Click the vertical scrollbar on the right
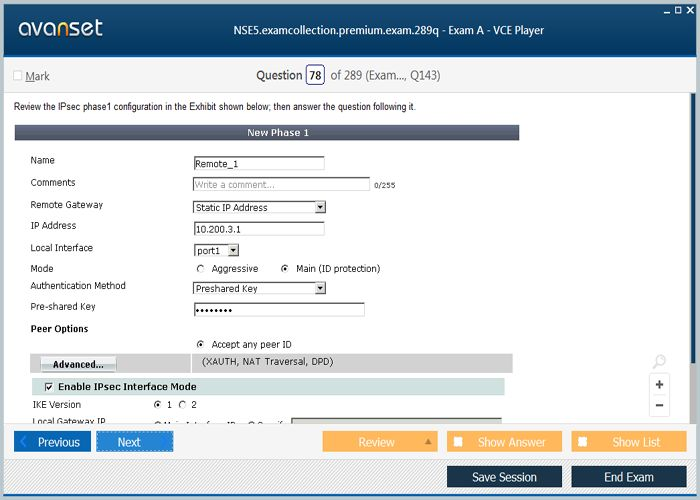Screen dimensions: 700x500 point(692,250)
